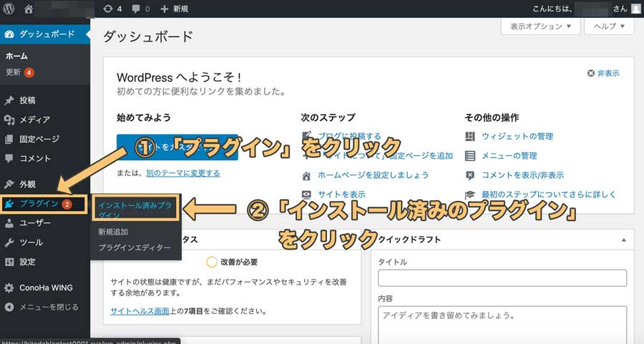
Task: Click the メニューの管理 menu icon
Action: click(470, 156)
